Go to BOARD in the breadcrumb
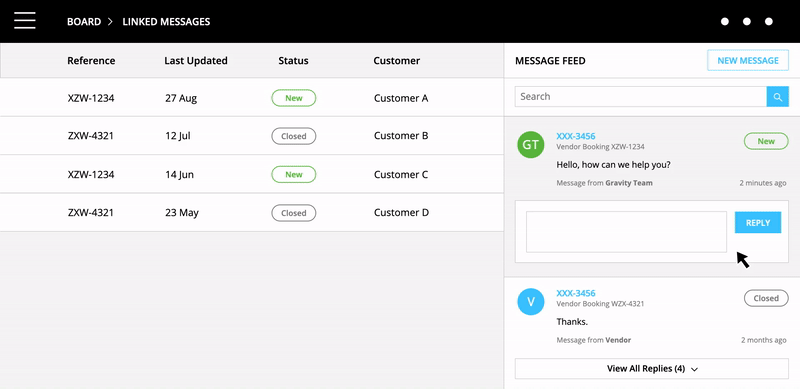The height and width of the screenshot is (389, 800). 84,21
